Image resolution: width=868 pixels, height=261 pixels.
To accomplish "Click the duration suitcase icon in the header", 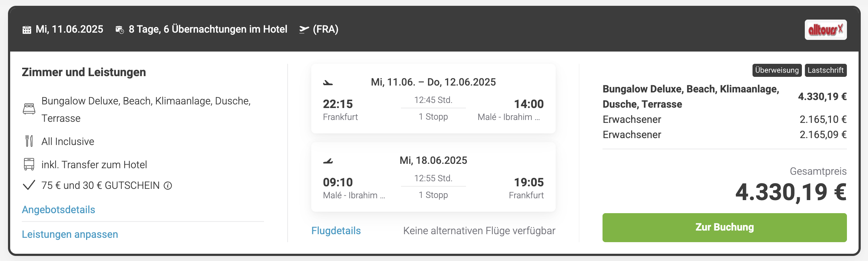I will click(x=120, y=30).
